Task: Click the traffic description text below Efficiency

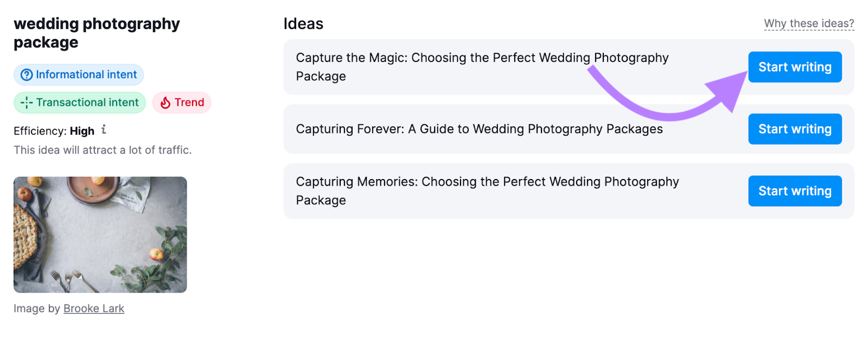Action: coord(103,150)
